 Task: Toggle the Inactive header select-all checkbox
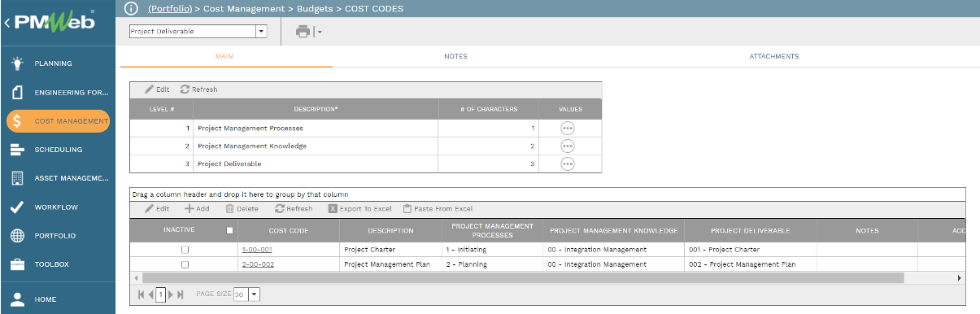point(230,230)
